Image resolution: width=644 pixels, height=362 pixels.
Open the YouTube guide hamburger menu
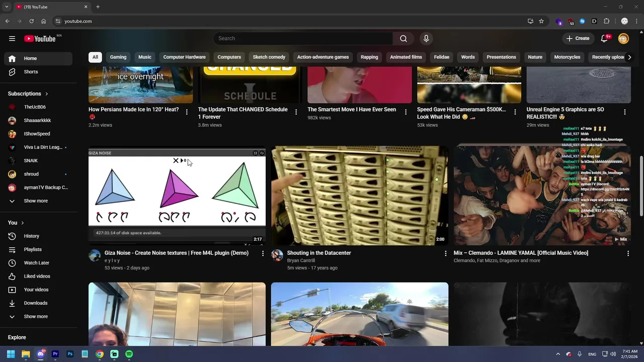click(12, 39)
